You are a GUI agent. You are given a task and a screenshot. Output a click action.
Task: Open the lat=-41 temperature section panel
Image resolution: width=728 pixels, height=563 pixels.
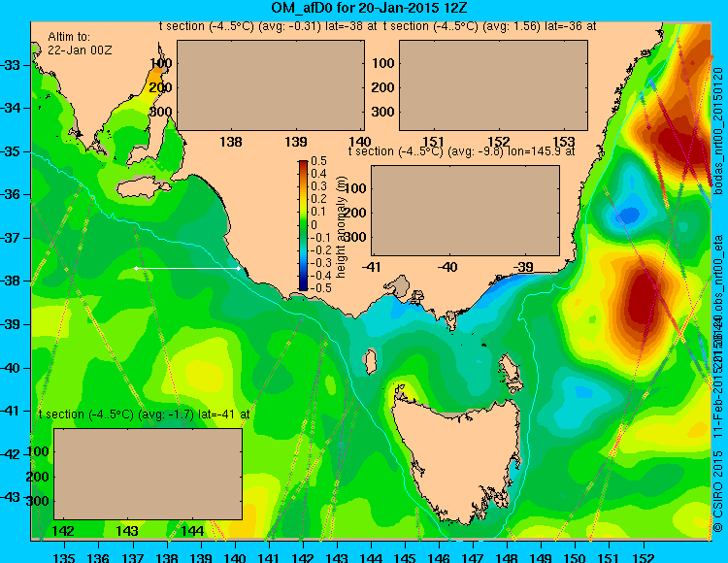click(x=149, y=474)
